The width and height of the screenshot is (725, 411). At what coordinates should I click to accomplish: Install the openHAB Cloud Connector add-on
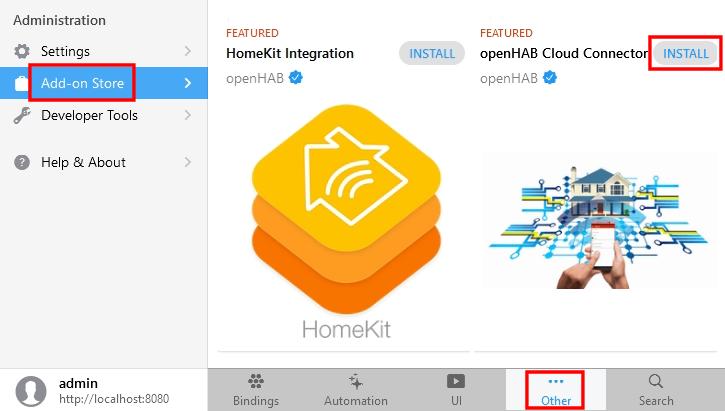point(686,53)
